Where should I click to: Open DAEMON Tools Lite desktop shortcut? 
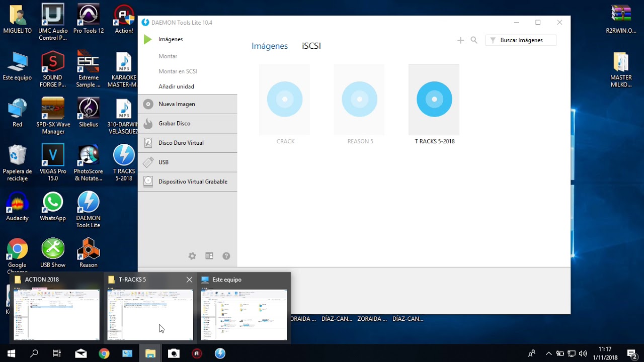tap(89, 210)
